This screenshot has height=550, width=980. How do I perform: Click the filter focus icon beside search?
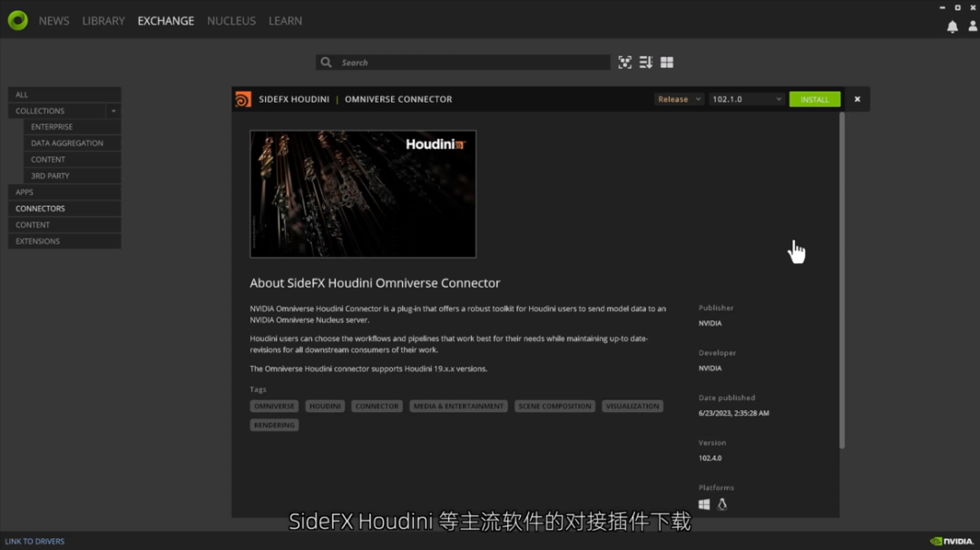click(x=624, y=63)
